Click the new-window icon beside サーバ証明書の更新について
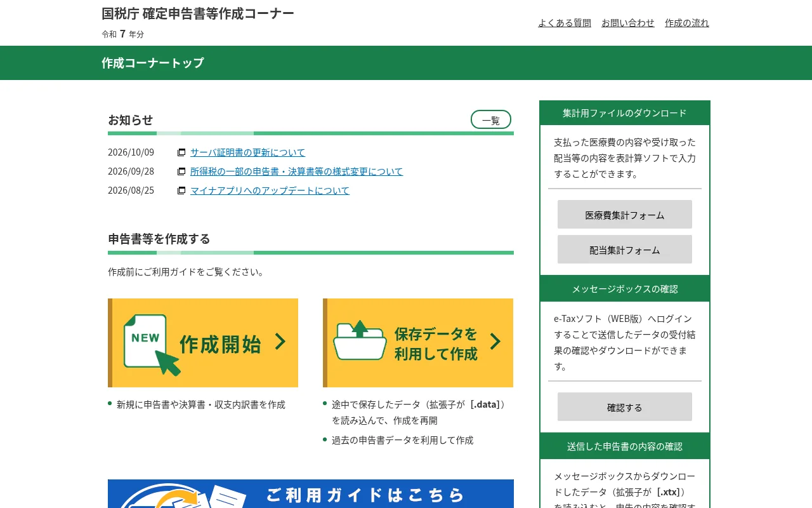This screenshot has height=508, width=812. 181,152
